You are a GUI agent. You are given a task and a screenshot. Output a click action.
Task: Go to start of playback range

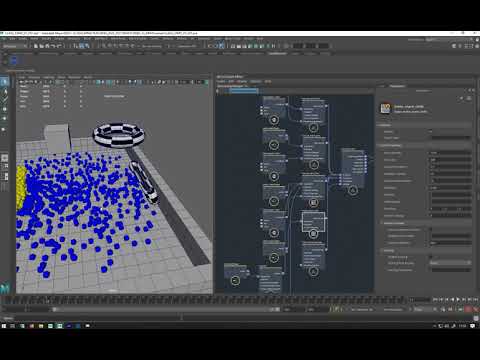coord(435,300)
